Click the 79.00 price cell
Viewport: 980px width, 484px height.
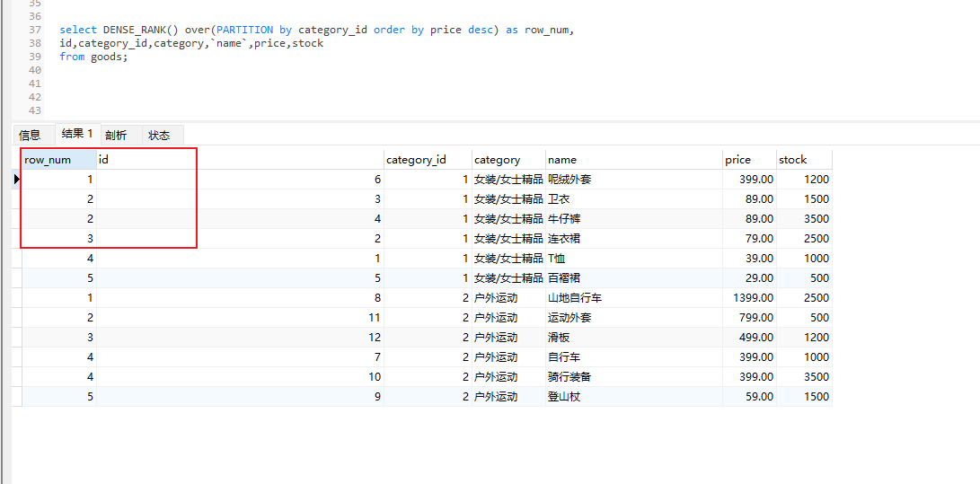749,239
